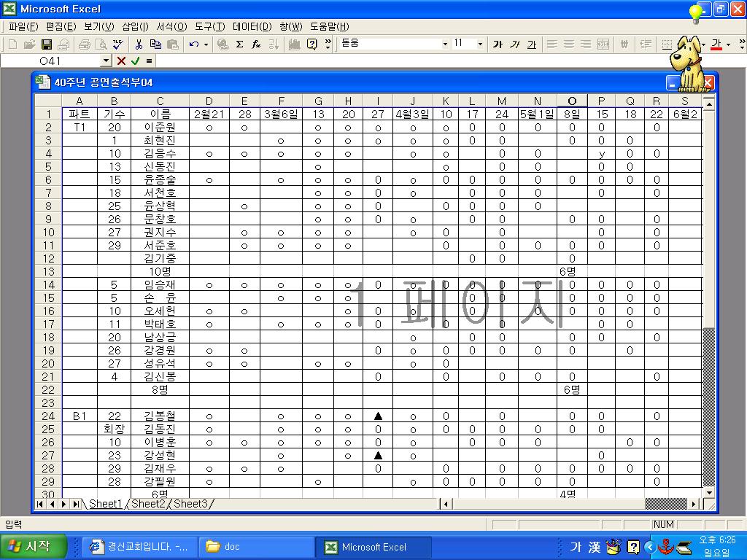Image resolution: width=747 pixels, height=560 pixels.
Task: Click the Undo arrow icon
Action: [x=193, y=44]
